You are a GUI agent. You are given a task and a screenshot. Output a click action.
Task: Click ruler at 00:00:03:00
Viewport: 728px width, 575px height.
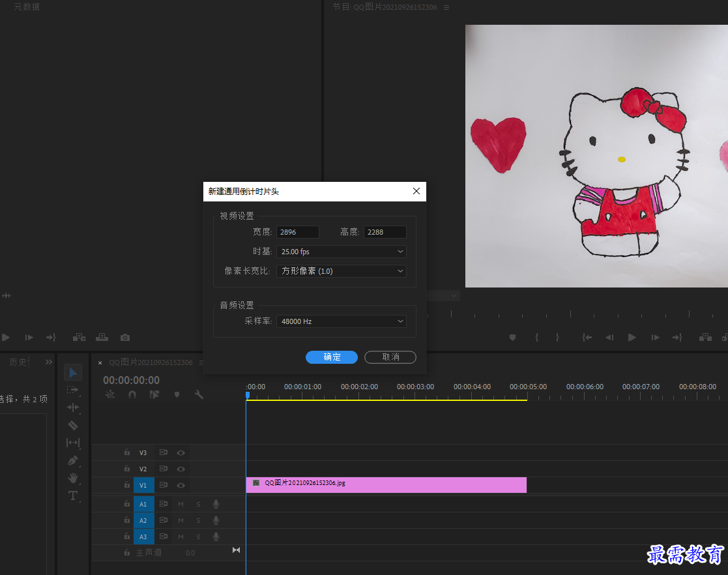click(415, 387)
